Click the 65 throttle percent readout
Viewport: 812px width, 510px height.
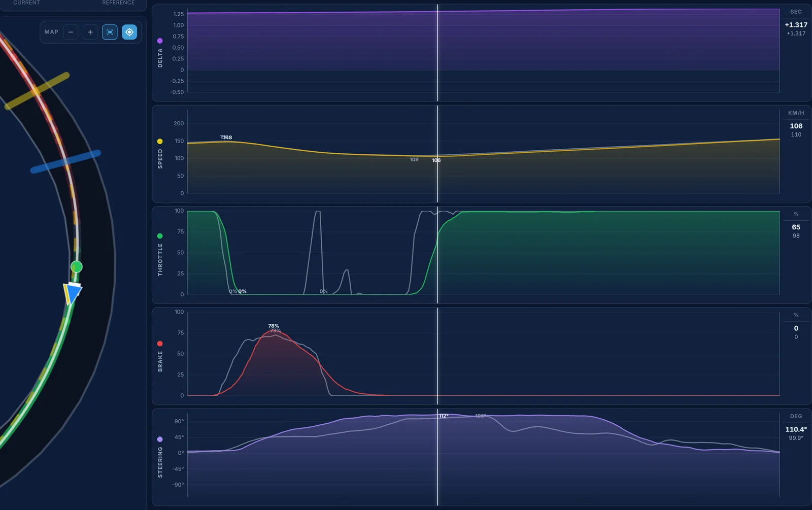[796, 227]
